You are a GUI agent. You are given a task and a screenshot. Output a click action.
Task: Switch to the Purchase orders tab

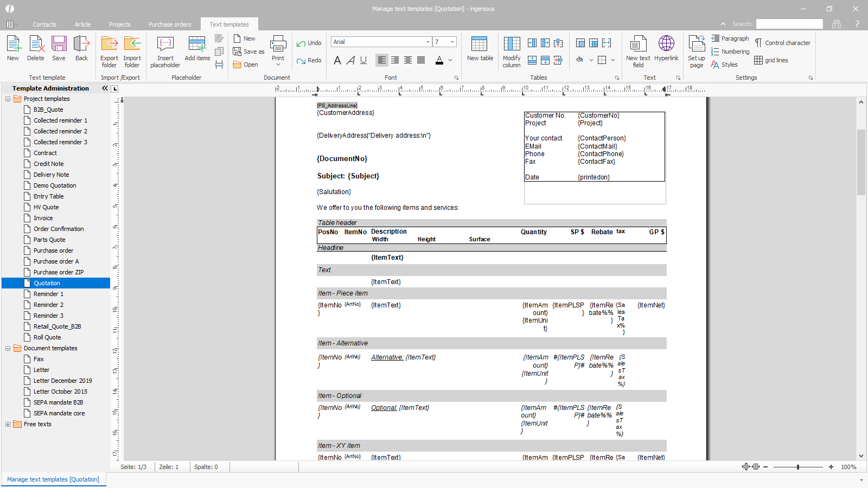pyautogui.click(x=170, y=24)
